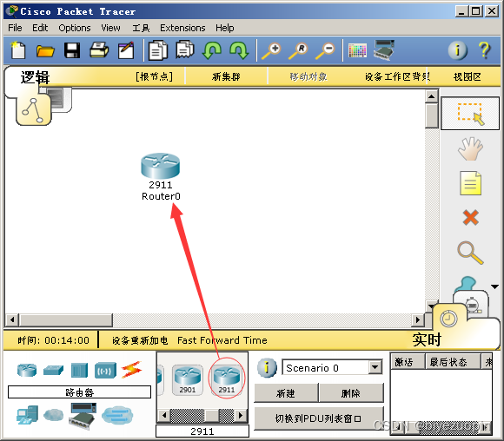Select the Hubs device category icon
Viewport: 504px width, 441px height.
pos(79,370)
